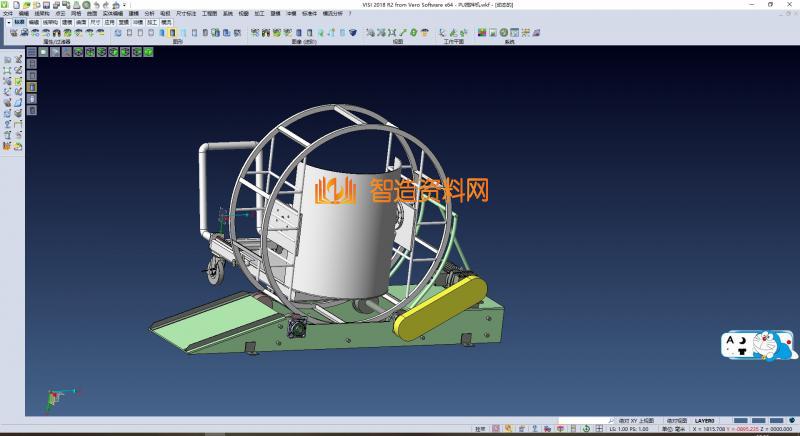Click the shaded display mode icon highlighted in ribbon
Screen dimensions: 800x436
click(x=172, y=33)
